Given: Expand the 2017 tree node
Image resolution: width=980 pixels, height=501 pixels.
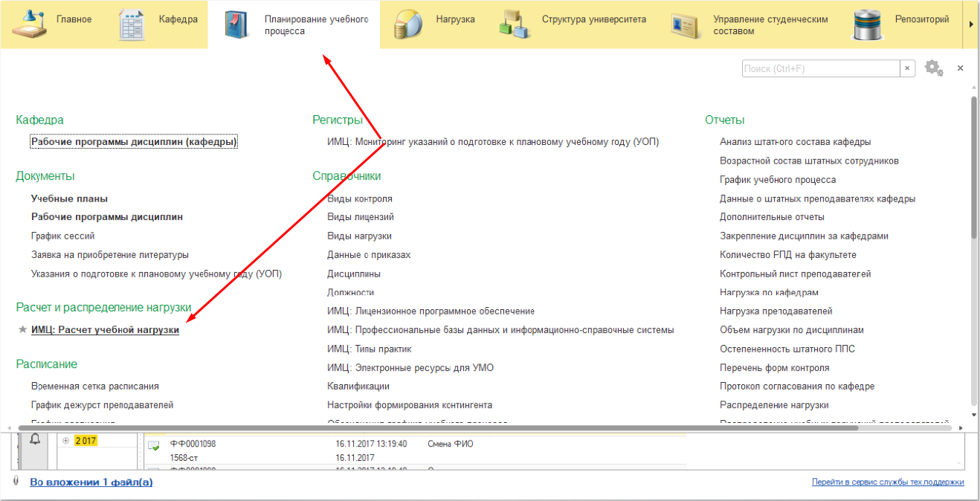Looking at the screenshot, I should click(x=66, y=441).
